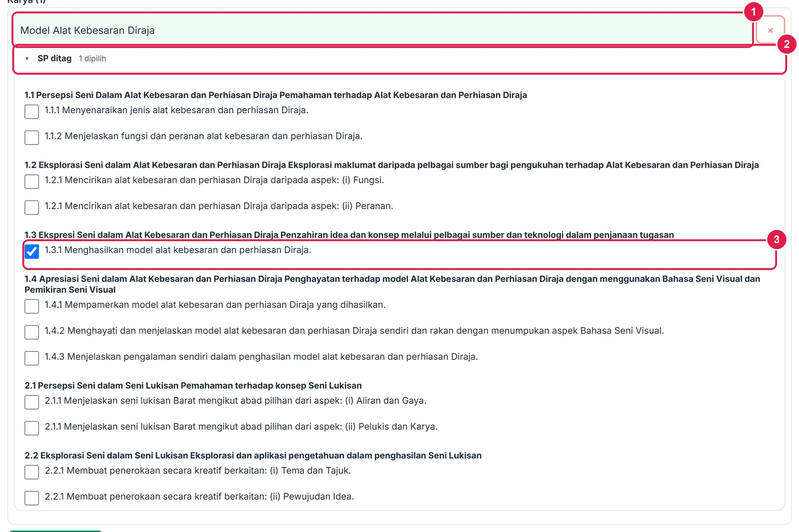The image size is (799, 532).
Task: Click the '1 dipilih' count text
Action: (92, 59)
